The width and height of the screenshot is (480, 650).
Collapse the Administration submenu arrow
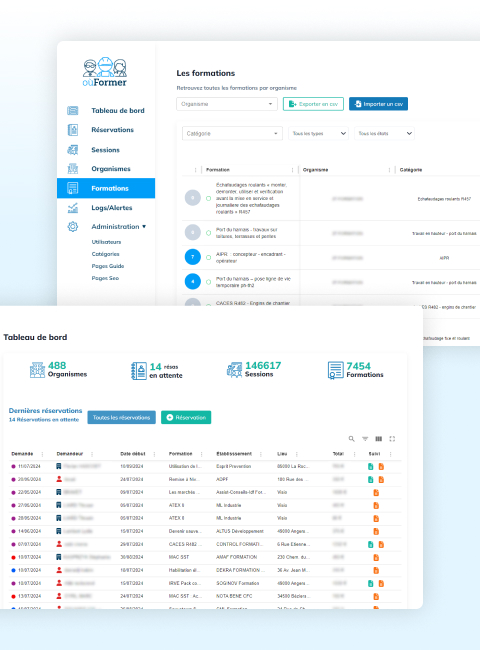144,227
